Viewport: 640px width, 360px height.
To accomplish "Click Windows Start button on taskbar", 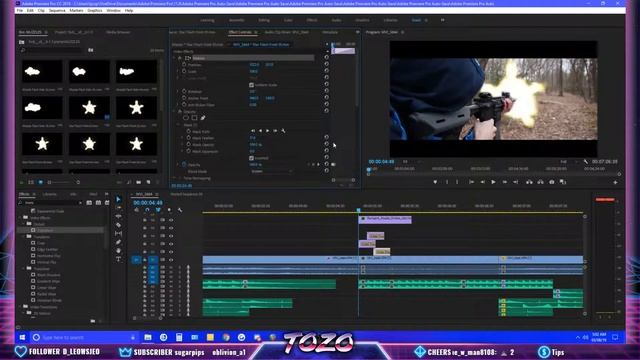I will (x=22, y=337).
